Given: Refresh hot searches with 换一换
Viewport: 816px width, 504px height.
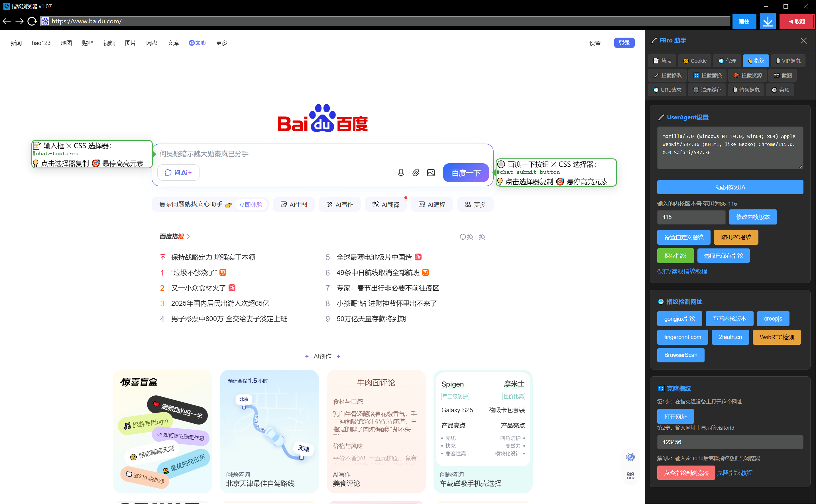Looking at the screenshot, I should pos(472,237).
